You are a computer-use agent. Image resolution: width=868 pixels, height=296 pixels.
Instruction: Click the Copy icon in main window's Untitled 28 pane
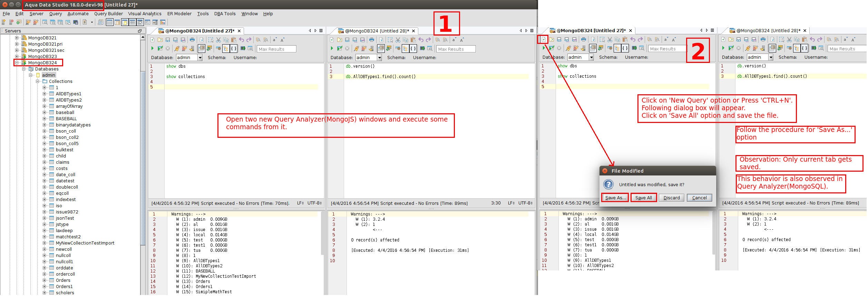coord(406,40)
